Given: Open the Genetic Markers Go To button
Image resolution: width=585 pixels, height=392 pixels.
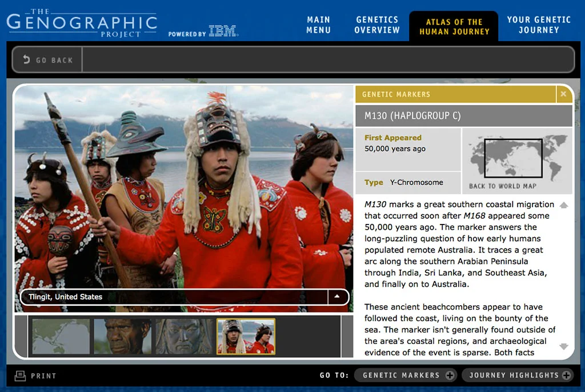Looking at the screenshot, I should pos(405,375).
